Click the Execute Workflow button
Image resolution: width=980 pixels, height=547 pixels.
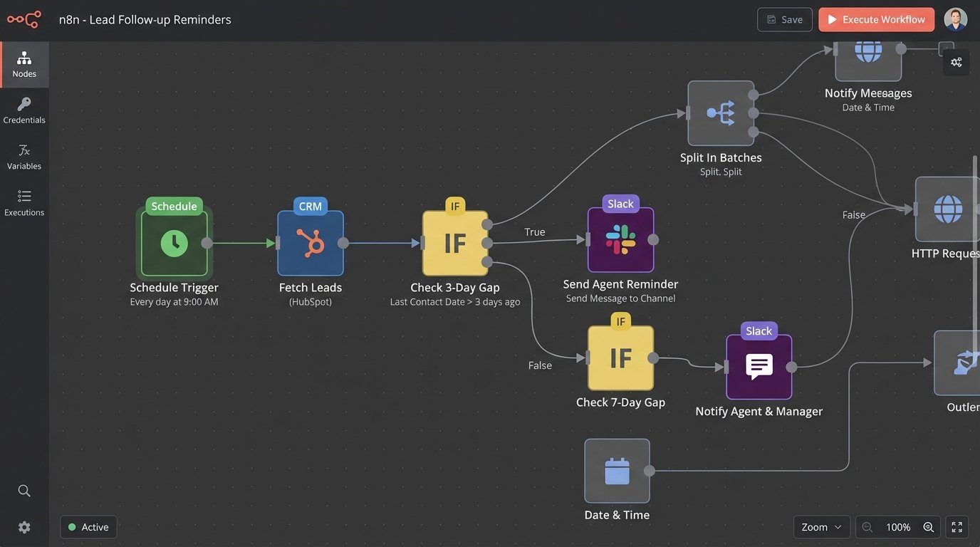point(876,19)
